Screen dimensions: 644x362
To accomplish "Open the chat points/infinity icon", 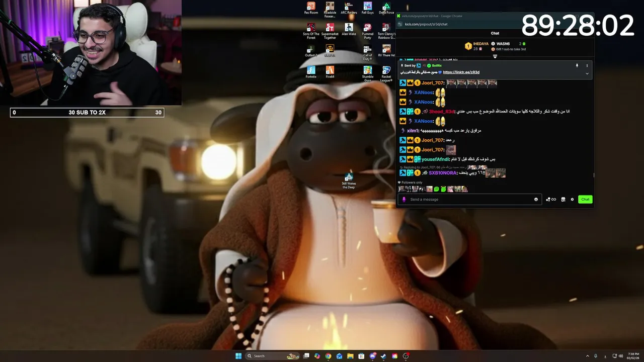I will tap(551, 200).
